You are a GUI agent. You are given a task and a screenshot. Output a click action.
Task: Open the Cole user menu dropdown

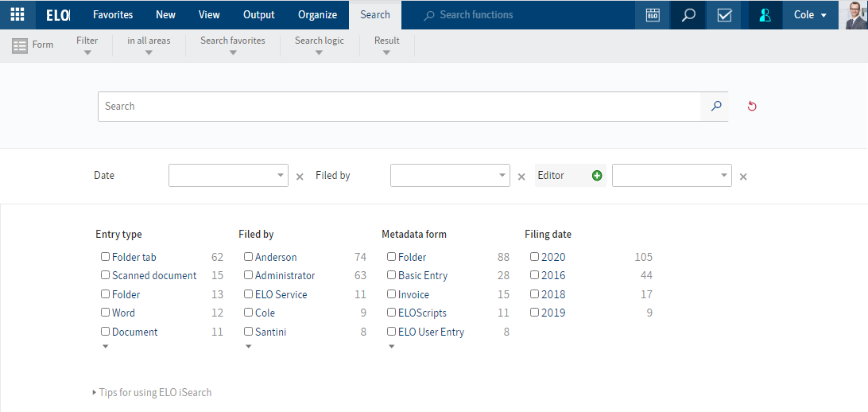tap(810, 15)
